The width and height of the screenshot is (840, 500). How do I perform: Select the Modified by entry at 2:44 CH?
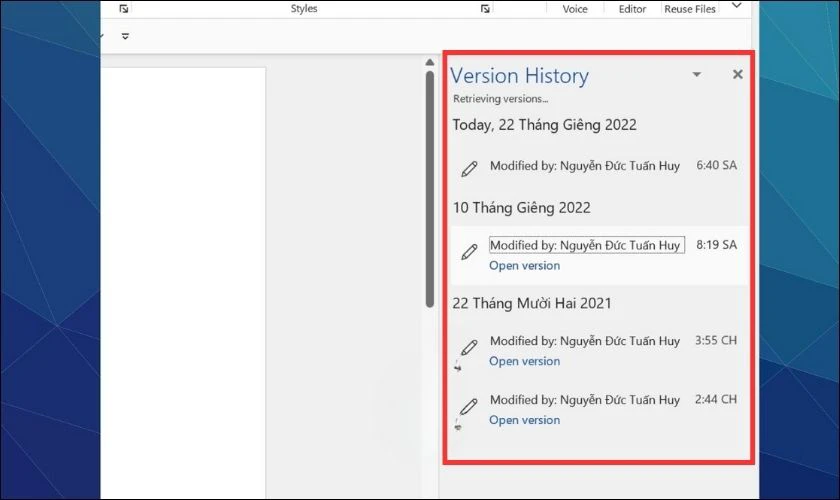point(585,400)
